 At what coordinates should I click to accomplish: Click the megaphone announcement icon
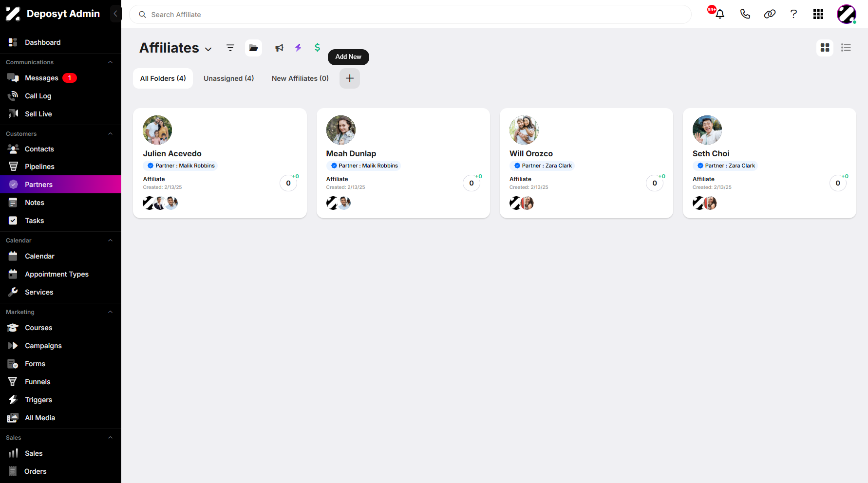(x=279, y=48)
